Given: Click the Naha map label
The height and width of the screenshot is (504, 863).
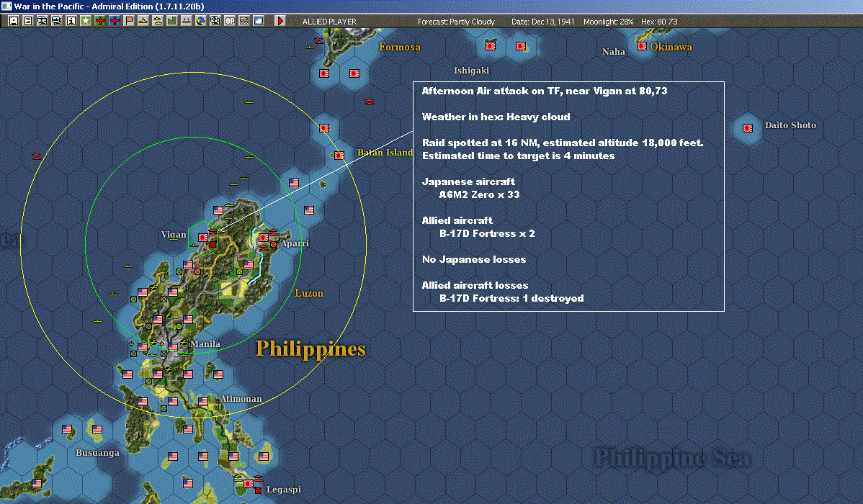Looking at the screenshot, I should pyautogui.click(x=614, y=52).
